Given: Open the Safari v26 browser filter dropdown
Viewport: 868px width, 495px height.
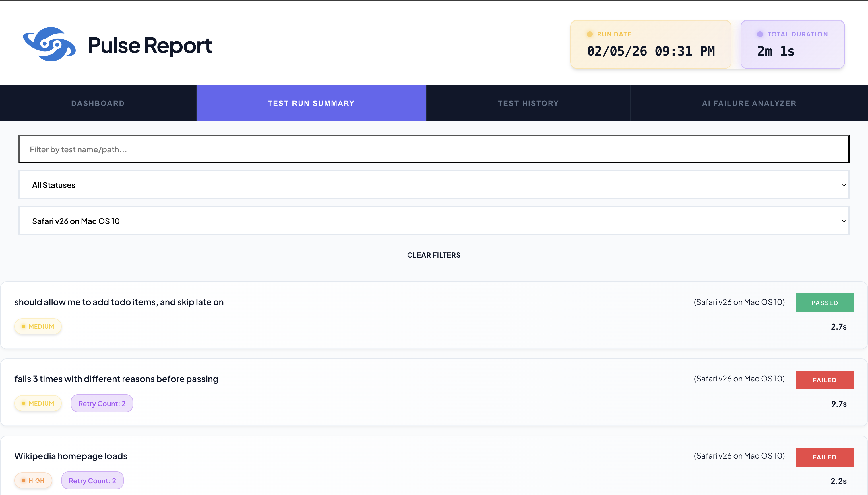Looking at the screenshot, I should point(433,221).
